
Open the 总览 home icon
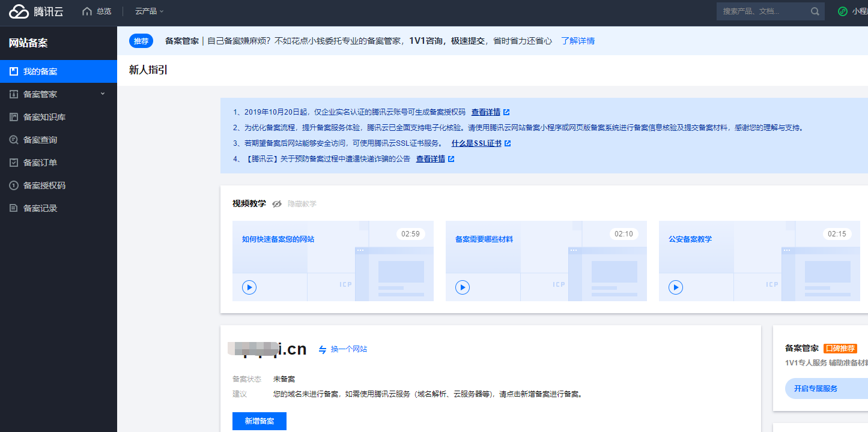(x=87, y=11)
